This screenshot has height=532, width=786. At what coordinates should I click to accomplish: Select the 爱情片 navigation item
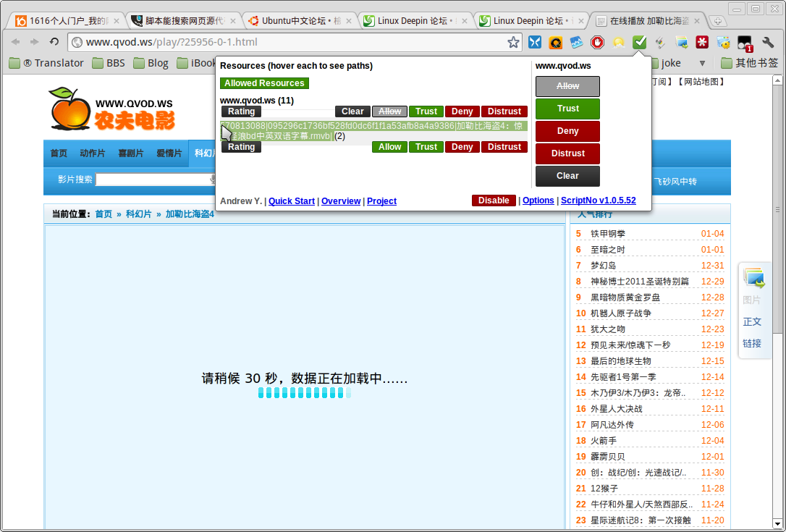click(169, 153)
